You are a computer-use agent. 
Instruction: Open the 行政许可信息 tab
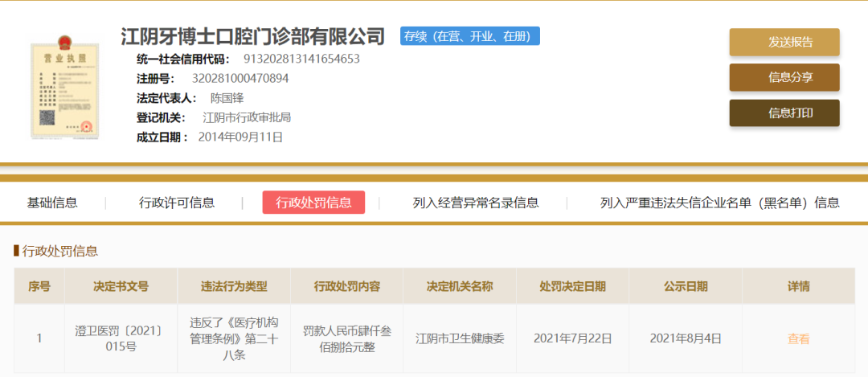(x=177, y=203)
